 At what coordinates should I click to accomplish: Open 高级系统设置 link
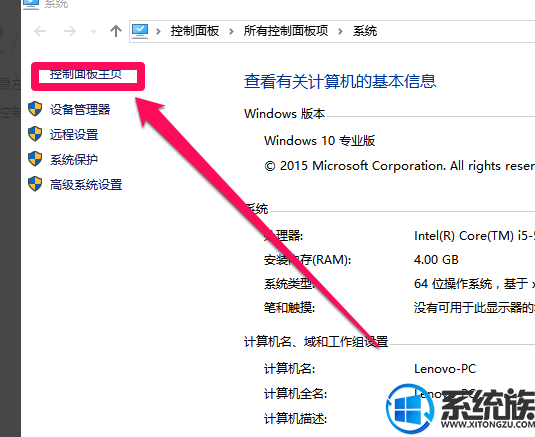coord(86,185)
